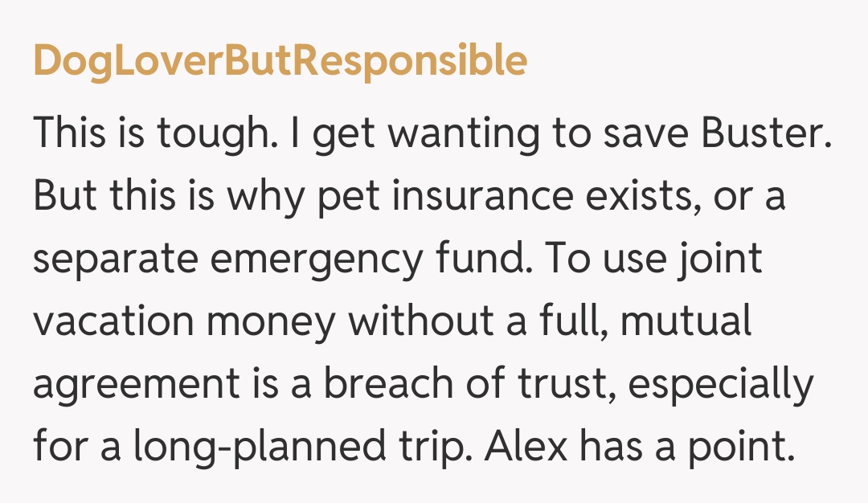Click the word "especially" in the comment
The image size is (868, 503).
(721, 384)
